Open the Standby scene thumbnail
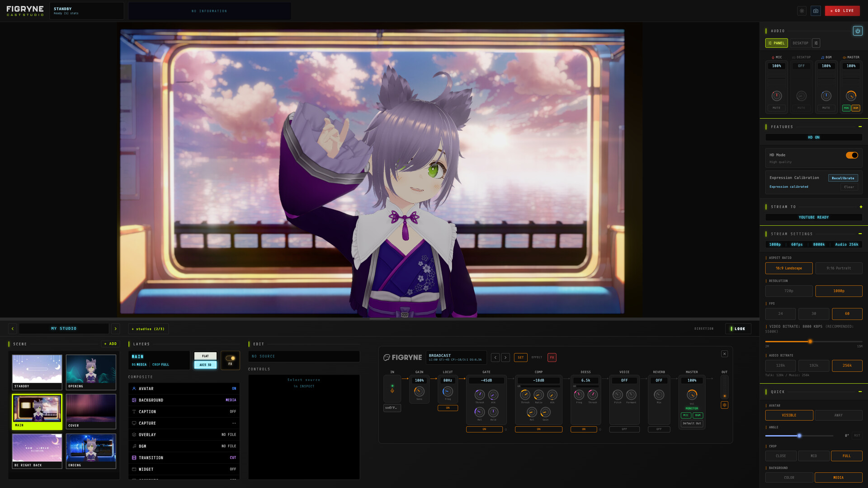Screen dimensions: 868x488 point(37,372)
